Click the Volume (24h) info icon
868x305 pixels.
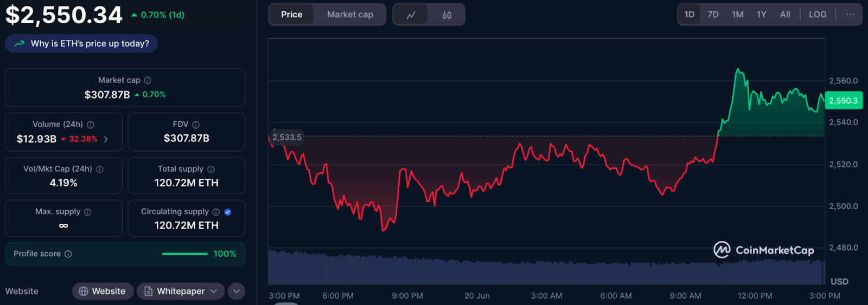tap(91, 125)
